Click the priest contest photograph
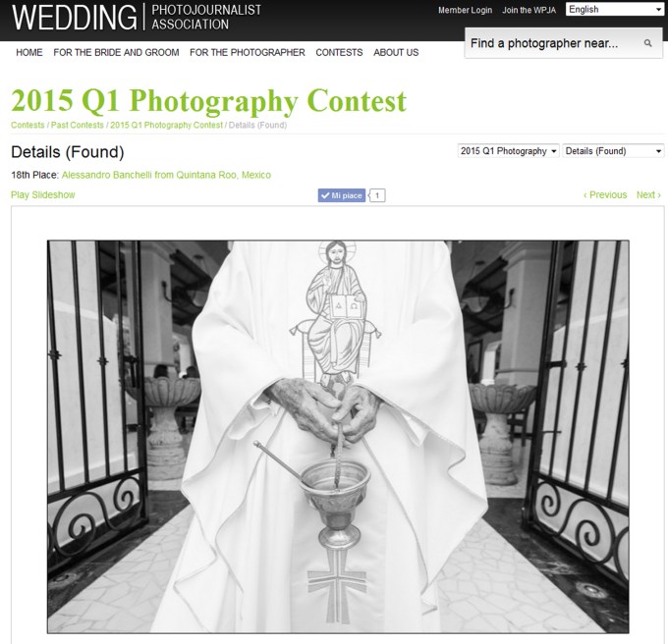 [338, 437]
